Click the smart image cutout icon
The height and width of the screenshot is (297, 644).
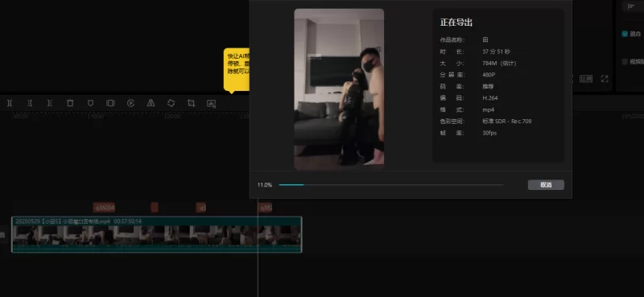coord(211,104)
